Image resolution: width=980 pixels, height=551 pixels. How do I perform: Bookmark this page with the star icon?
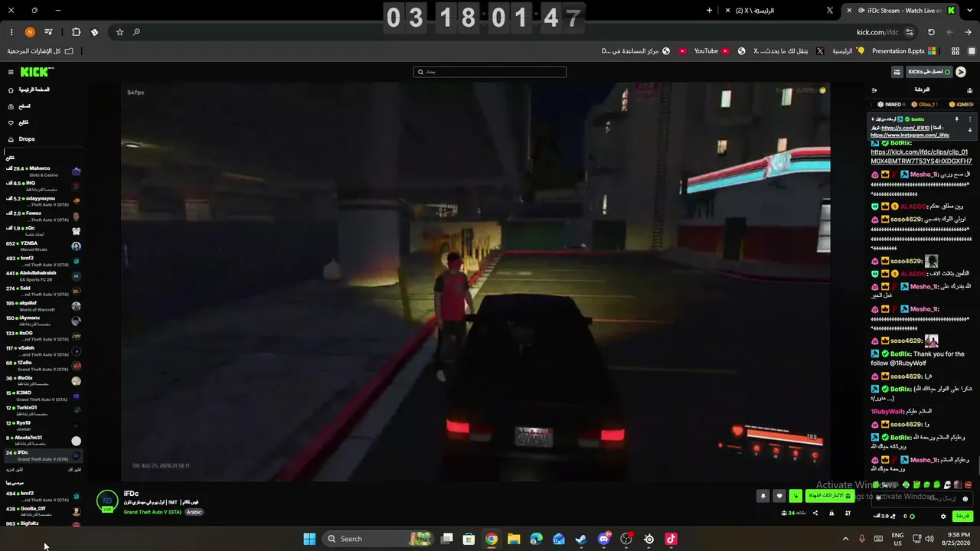119,32
